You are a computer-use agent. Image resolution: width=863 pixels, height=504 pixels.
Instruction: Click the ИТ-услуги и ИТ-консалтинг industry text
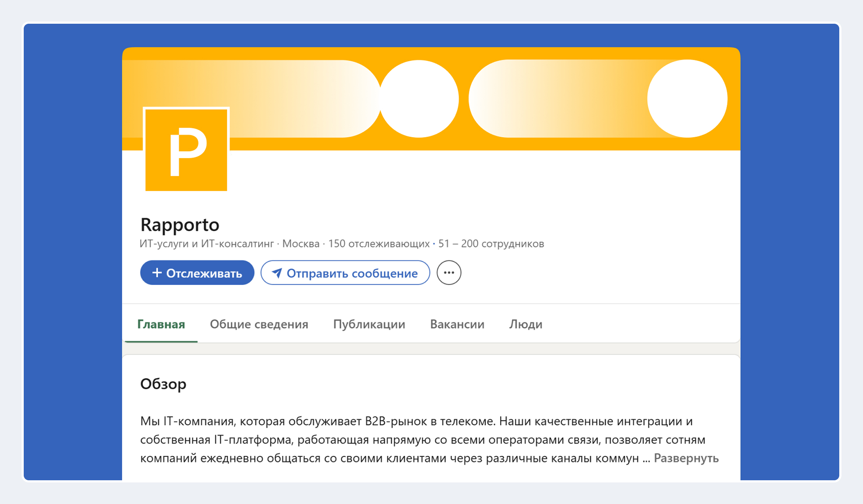pos(207,244)
